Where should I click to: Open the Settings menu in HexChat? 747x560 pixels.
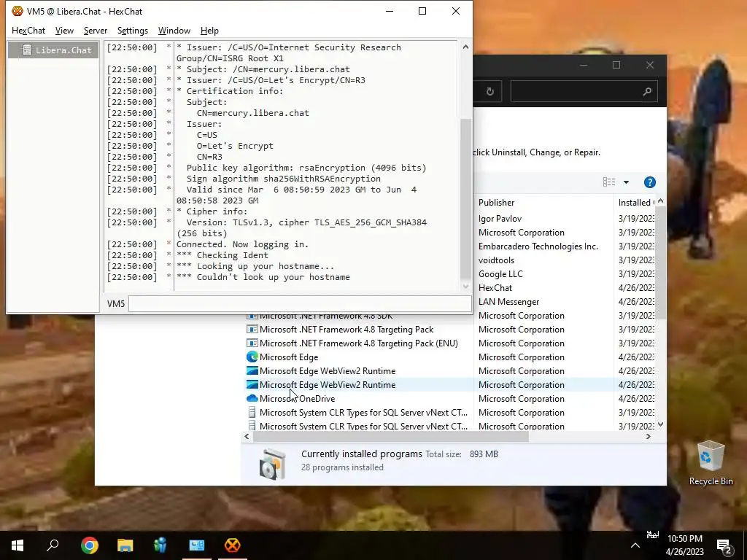pyautogui.click(x=133, y=31)
